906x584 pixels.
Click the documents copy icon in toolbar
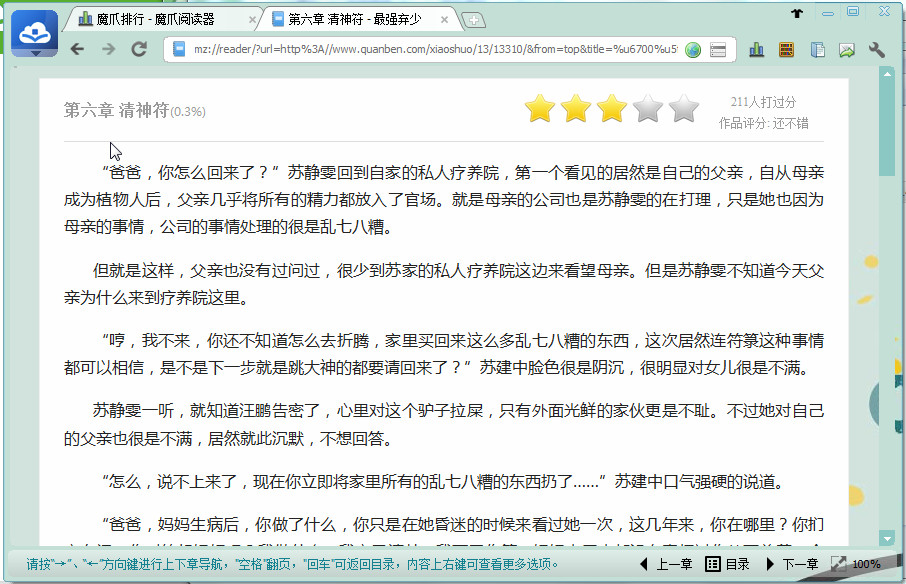pos(817,50)
